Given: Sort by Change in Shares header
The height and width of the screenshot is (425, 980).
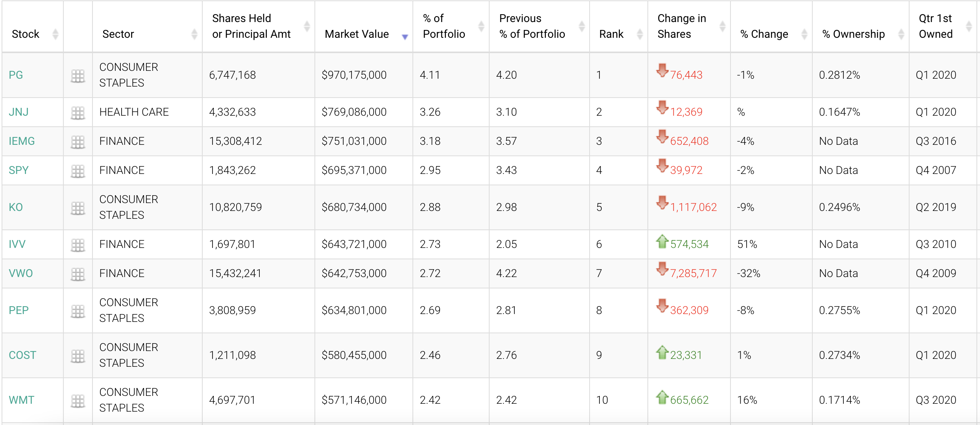Looking at the screenshot, I should tap(689, 26).
